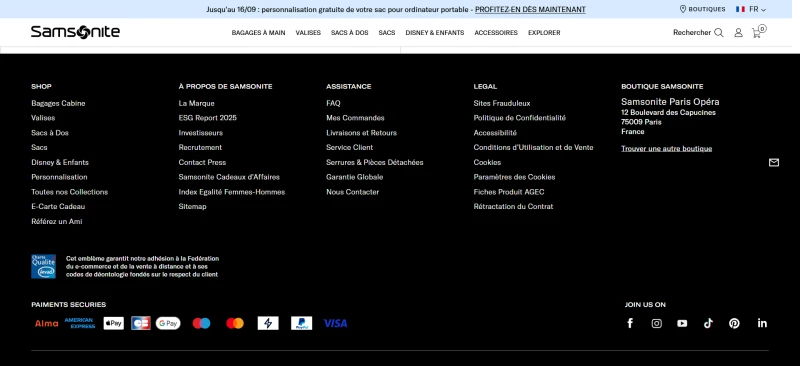Open Livraisons et Retours link
Viewport: 800px width, 366px height.
[x=361, y=133]
